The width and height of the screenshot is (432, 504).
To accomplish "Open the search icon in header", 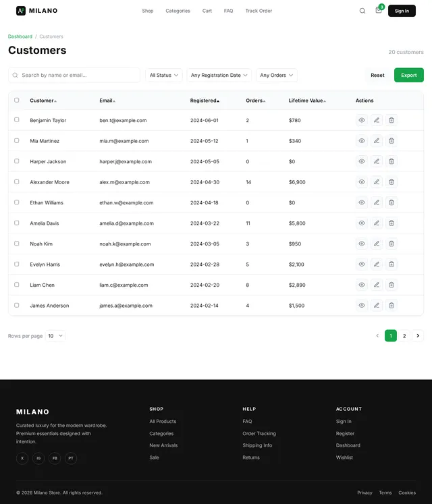I will [x=362, y=11].
